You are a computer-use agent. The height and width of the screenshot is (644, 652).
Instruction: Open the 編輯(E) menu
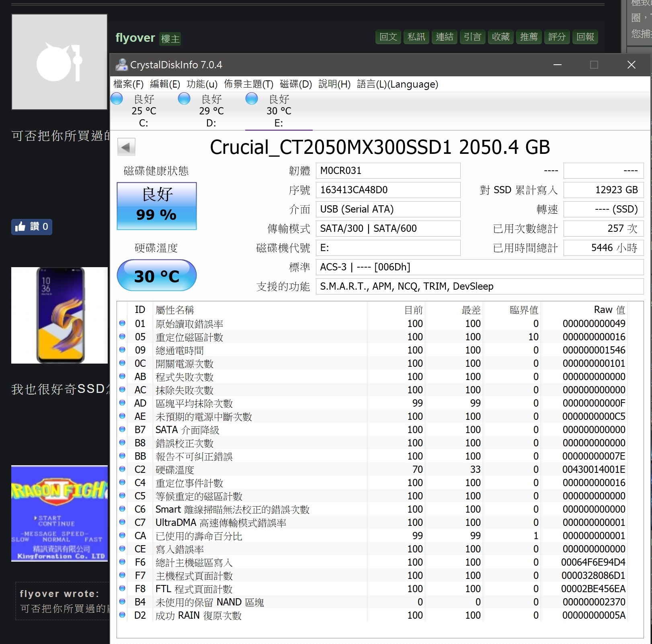click(x=165, y=84)
